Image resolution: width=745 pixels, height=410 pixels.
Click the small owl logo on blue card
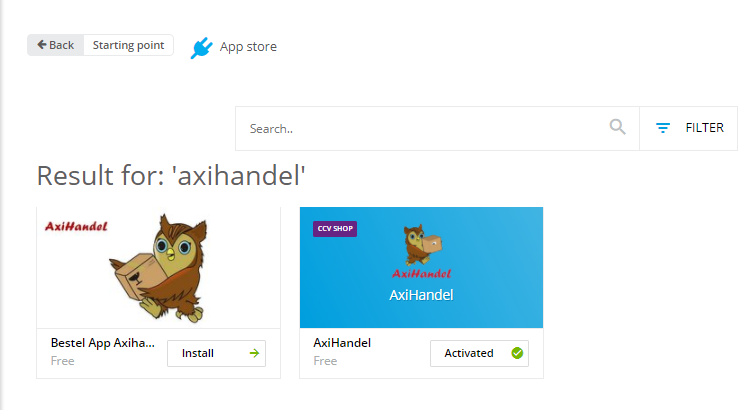422,245
